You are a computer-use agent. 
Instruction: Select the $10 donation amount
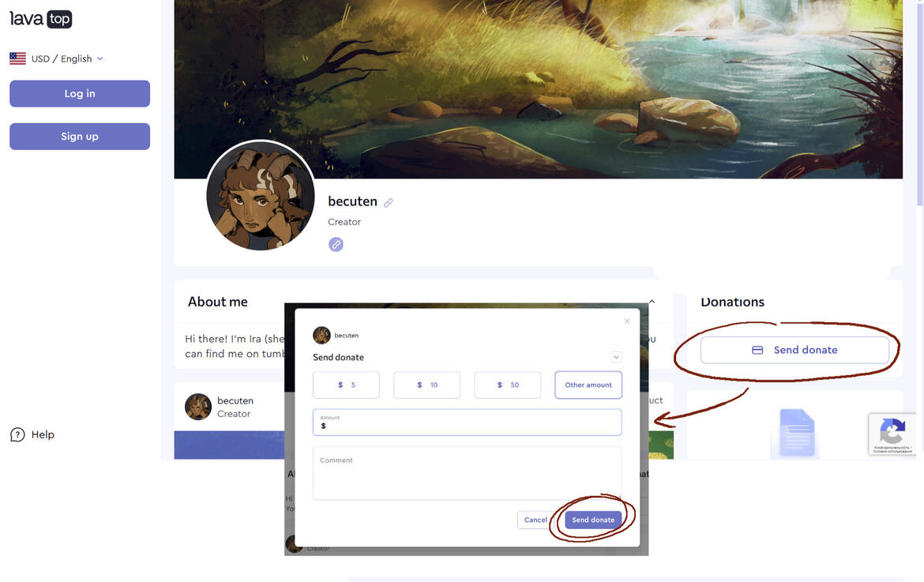[x=426, y=385]
